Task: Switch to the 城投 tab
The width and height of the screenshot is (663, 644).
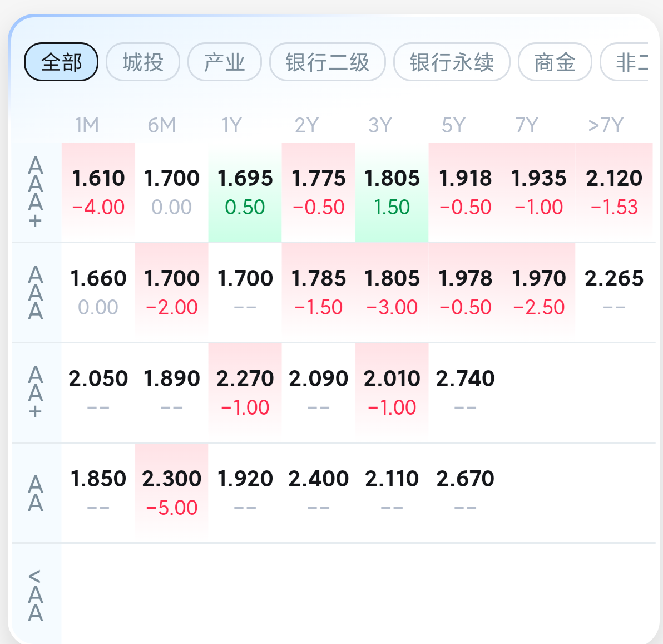Action: (x=143, y=62)
